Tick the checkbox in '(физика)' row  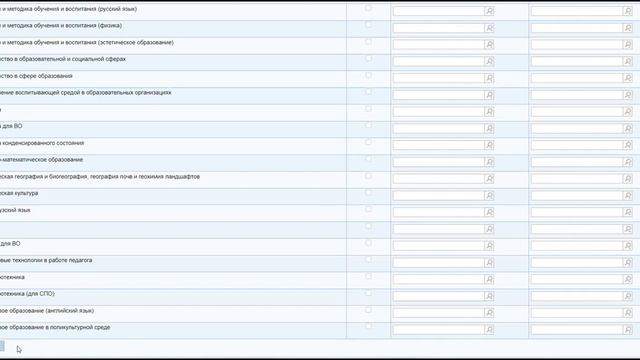[368, 25]
